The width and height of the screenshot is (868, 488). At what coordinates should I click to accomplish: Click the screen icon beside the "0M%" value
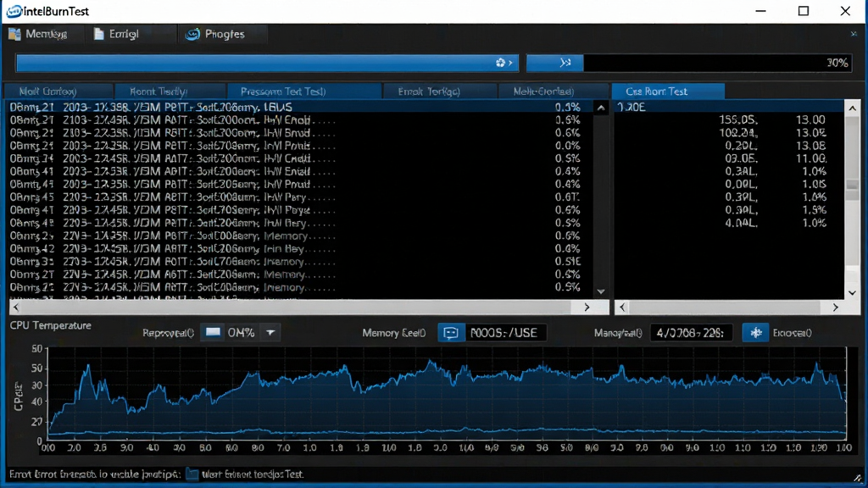(213, 332)
